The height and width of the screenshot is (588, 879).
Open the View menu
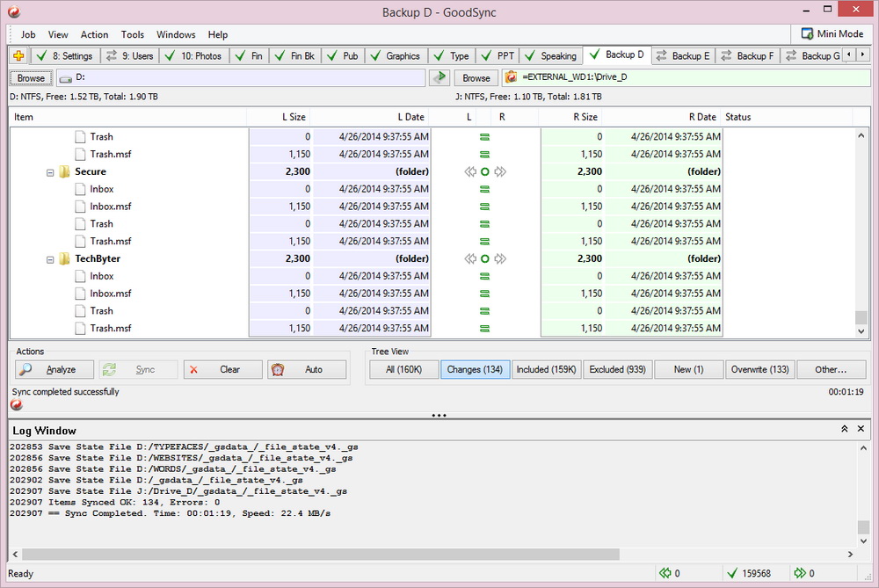(x=58, y=34)
